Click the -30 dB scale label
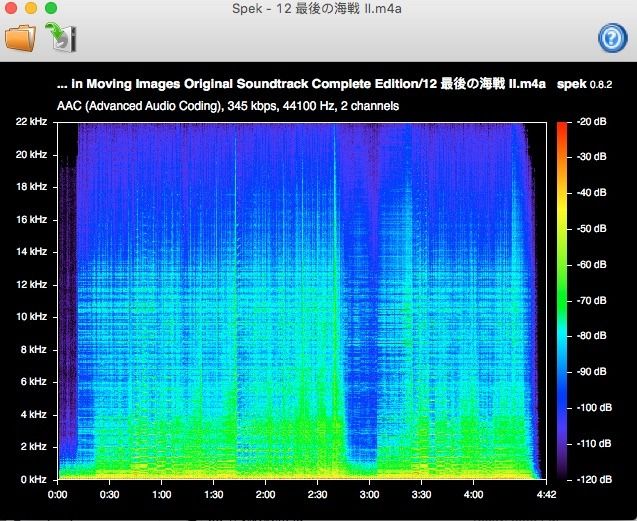 [592, 157]
